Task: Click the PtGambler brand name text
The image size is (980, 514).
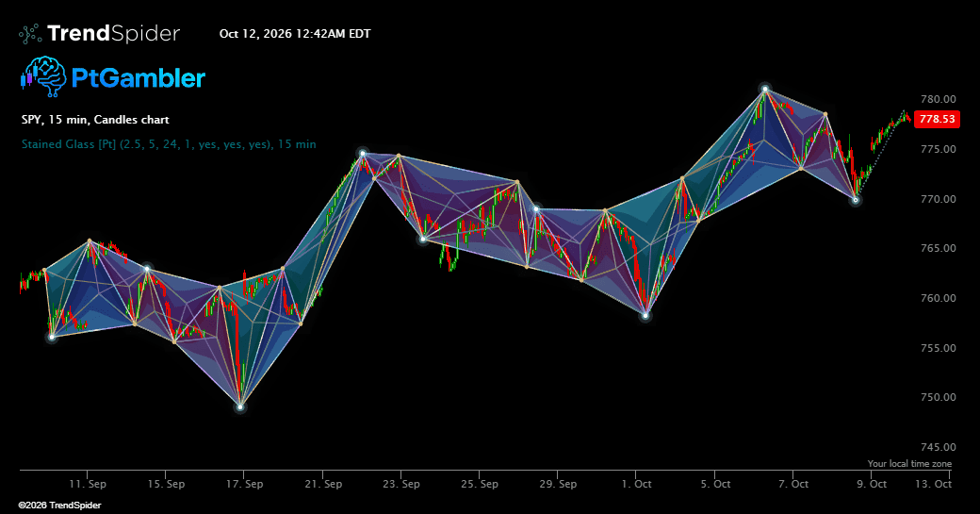Action: [x=139, y=77]
